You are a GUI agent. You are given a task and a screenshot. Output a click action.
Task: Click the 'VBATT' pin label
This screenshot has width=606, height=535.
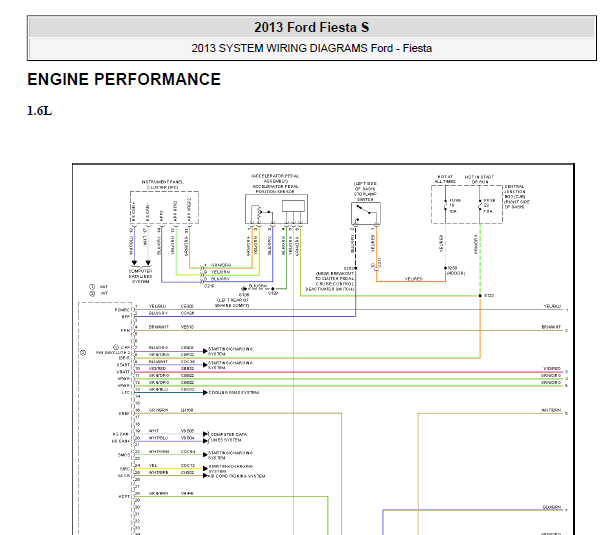coord(124,372)
